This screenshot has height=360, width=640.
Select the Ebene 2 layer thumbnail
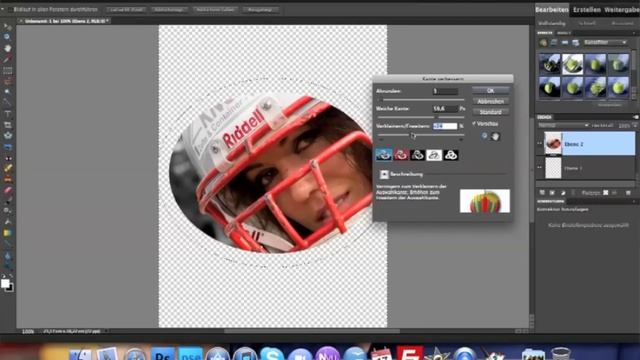coord(553,143)
